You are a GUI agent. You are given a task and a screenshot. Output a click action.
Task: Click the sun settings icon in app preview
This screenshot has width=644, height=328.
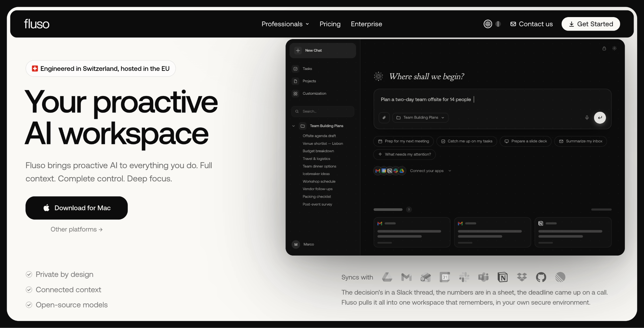point(614,48)
